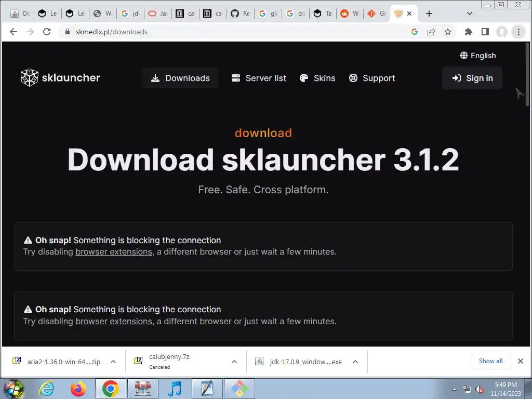Switch to the Google 'jdk' tab
This screenshot has height=399, width=532.
click(130, 14)
